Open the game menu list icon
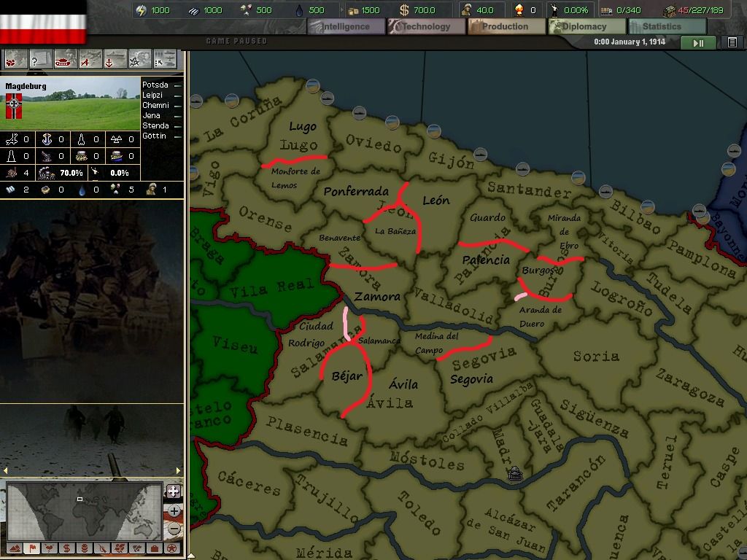 pos(732,43)
